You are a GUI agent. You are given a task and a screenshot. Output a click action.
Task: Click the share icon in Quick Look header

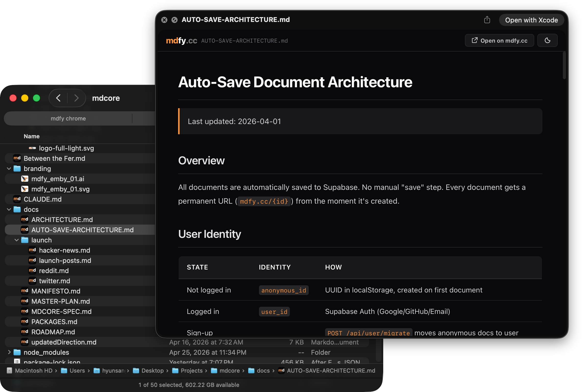(x=487, y=20)
